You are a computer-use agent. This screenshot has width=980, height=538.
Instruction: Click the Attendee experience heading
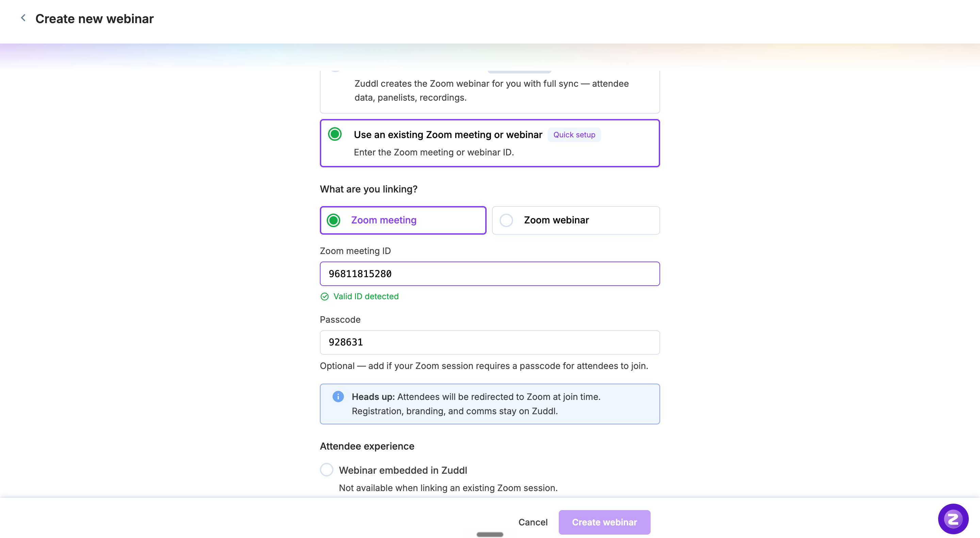367,446
